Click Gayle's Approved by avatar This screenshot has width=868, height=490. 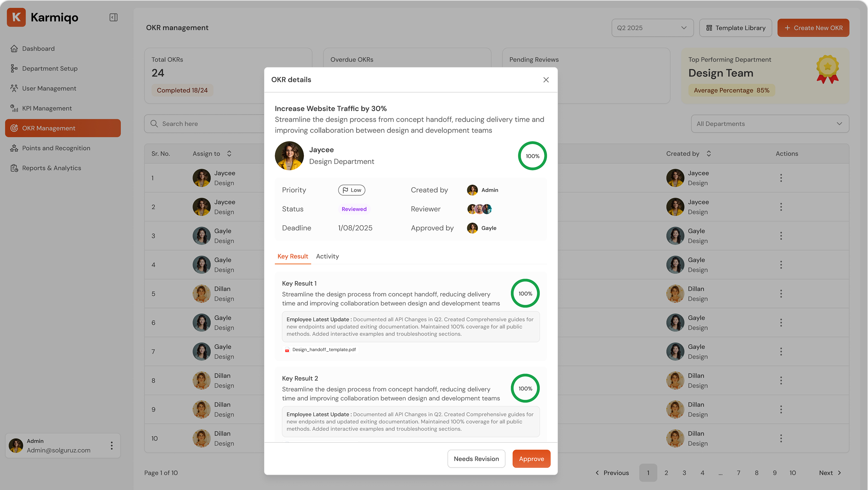(x=472, y=228)
